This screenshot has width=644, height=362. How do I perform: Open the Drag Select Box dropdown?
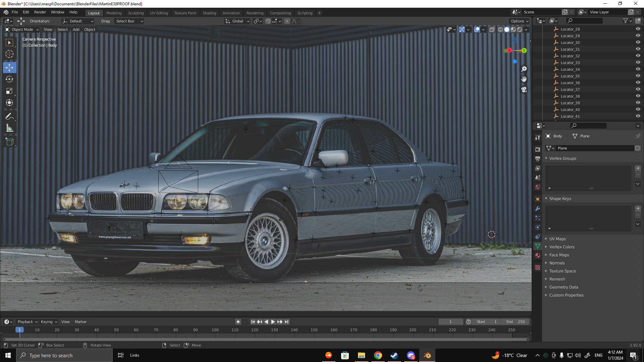[129, 21]
